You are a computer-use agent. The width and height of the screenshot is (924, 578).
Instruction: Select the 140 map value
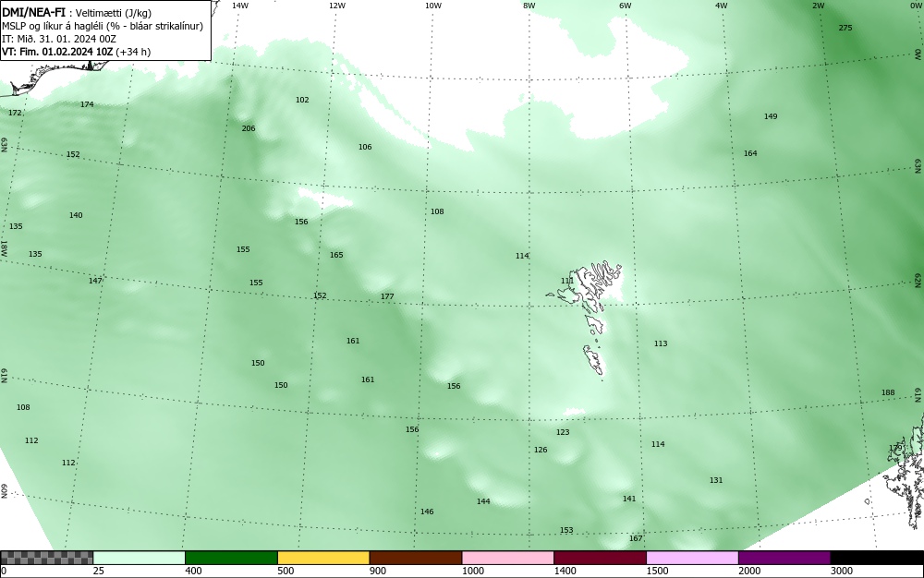tap(76, 215)
